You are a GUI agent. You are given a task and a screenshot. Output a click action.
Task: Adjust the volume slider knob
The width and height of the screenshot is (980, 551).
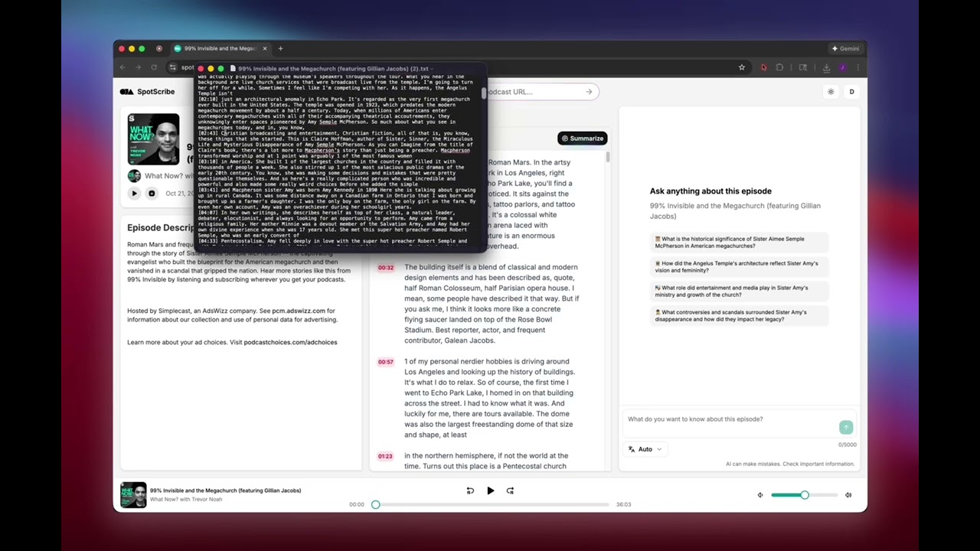click(x=805, y=495)
